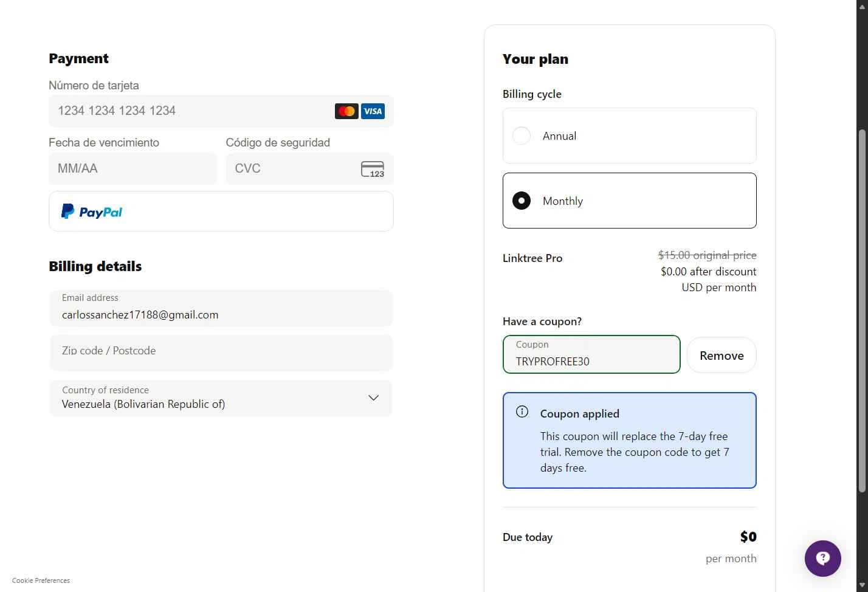Screen dimensions: 868x592
Task: Select the Monthly billing cycle radio
Action: click(x=522, y=201)
